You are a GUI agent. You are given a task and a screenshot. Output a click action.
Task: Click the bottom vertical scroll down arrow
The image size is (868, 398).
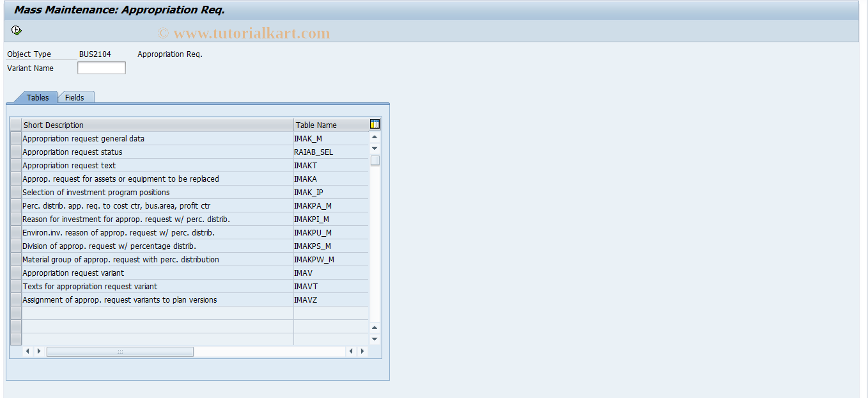click(x=375, y=339)
